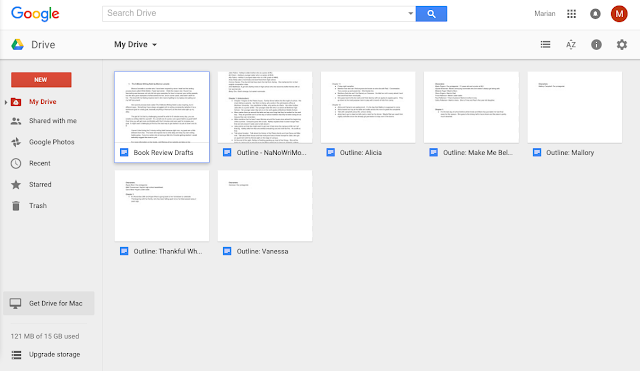640x371 pixels.
Task: Select the Outline - NaNoWriMo thumbnail
Action: 265,107
